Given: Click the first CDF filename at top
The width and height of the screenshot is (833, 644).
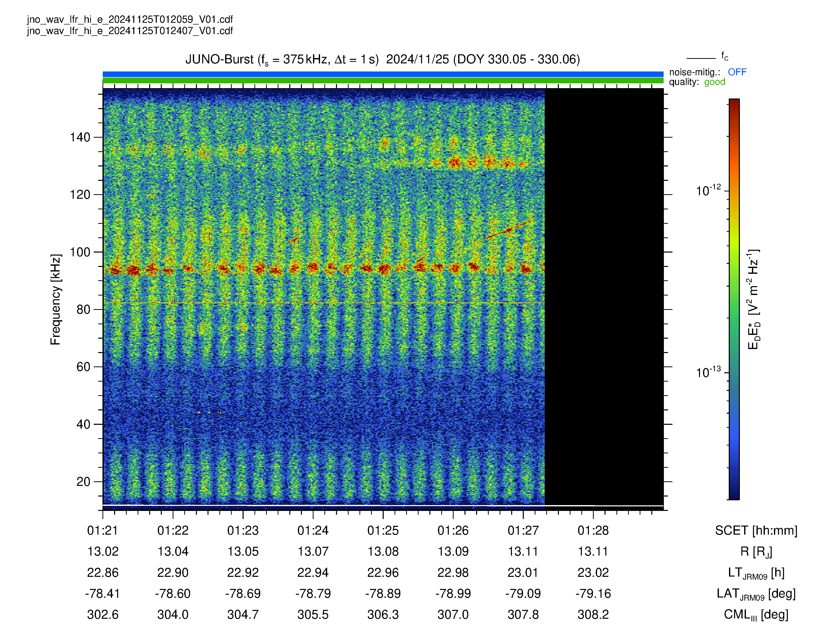Looking at the screenshot, I should pyautogui.click(x=130, y=19).
